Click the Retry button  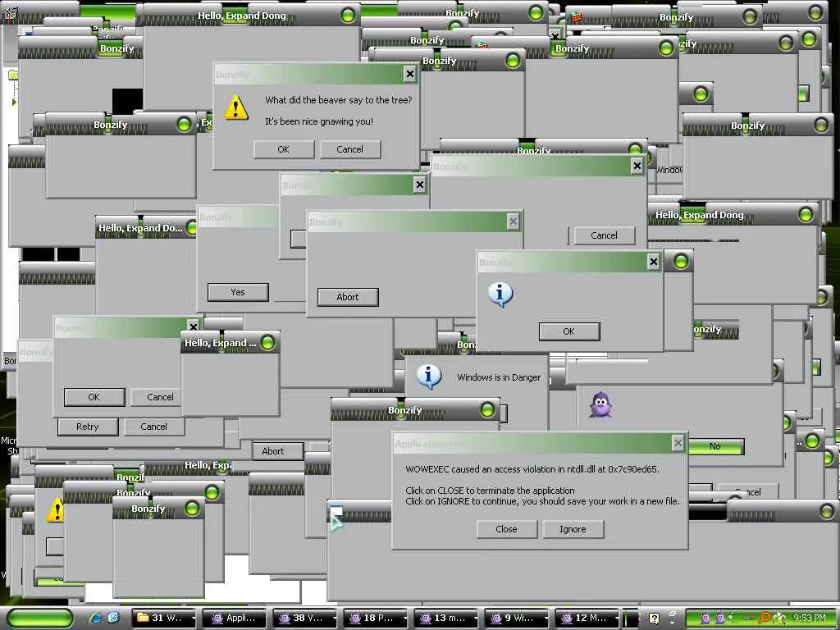[87, 427]
